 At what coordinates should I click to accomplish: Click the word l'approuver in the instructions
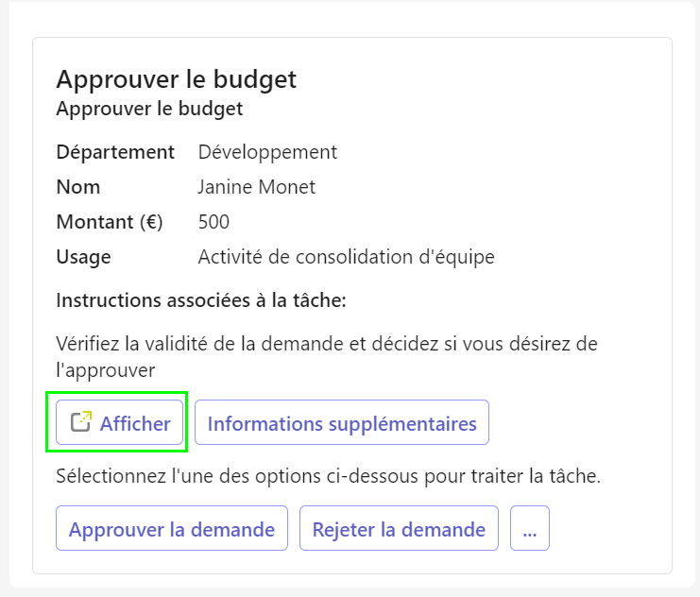pyautogui.click(x=106, y=370)
